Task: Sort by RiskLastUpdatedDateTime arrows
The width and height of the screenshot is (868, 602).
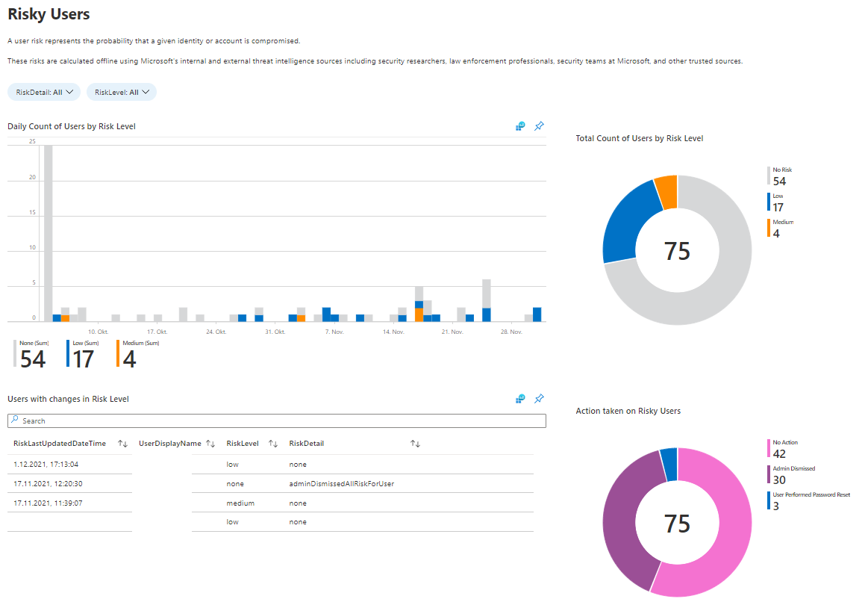Action: point(123,444)
